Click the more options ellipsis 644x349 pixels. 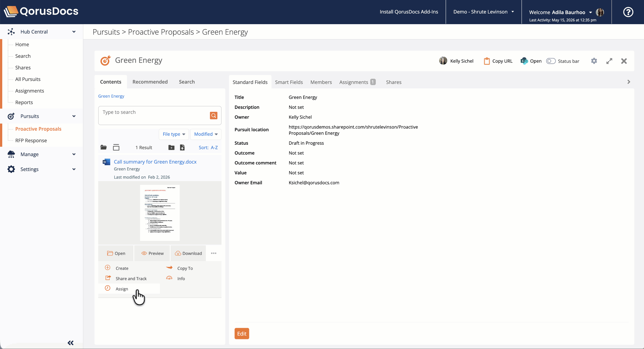[213, 253]
